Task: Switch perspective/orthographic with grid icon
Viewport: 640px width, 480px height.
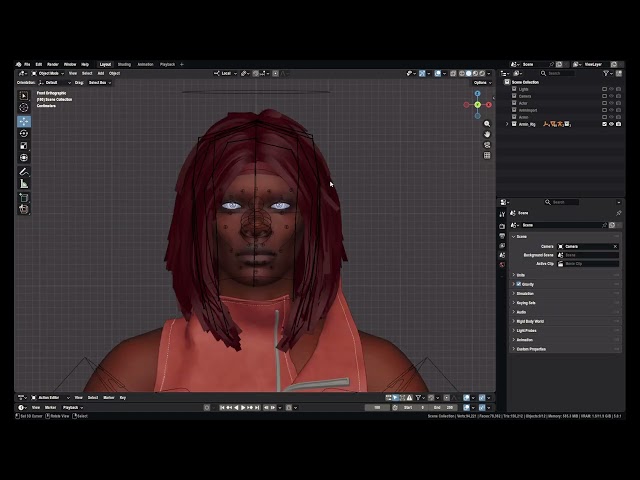Action: pos(487,156)
